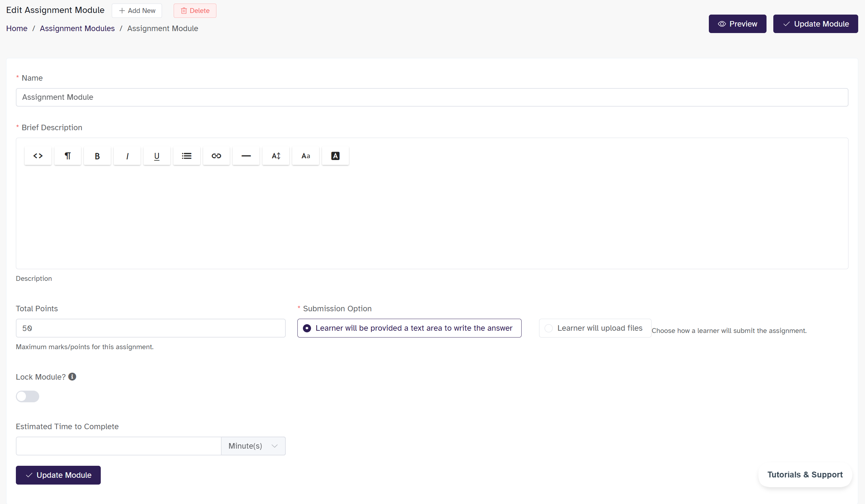
Task: Go to Home breadcrumb link
Action: click(x=17, y=29)
